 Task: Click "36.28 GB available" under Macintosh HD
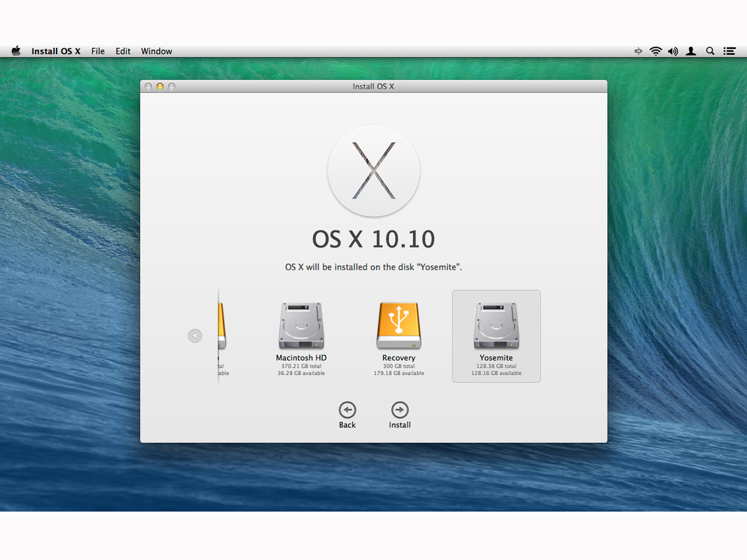point(301,373)
